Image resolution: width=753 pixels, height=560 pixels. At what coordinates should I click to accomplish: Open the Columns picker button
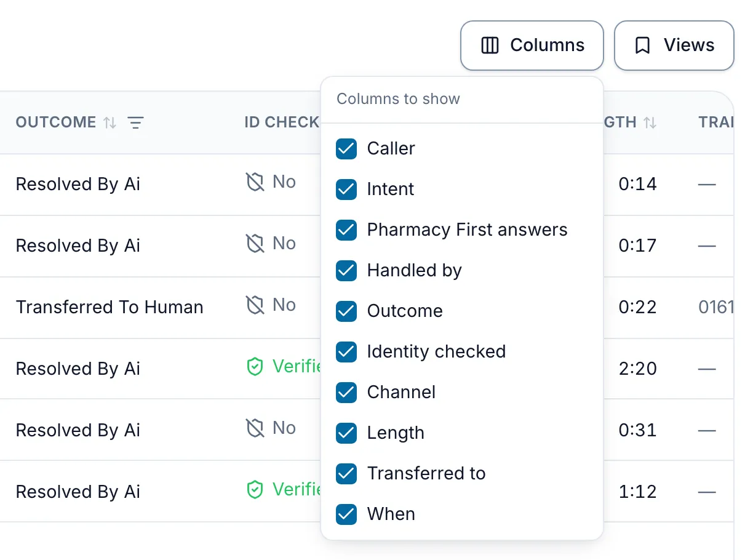tap(532, 46)
